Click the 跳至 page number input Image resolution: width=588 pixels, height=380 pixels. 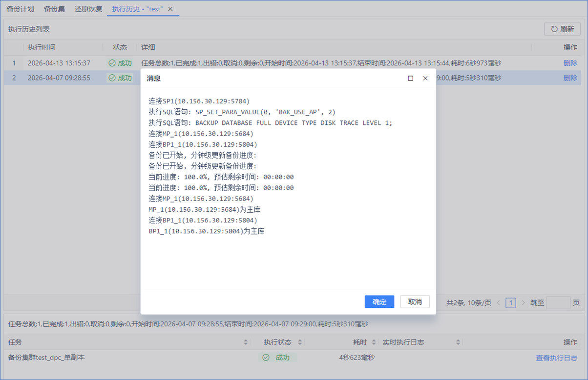[x=558, y=303]
